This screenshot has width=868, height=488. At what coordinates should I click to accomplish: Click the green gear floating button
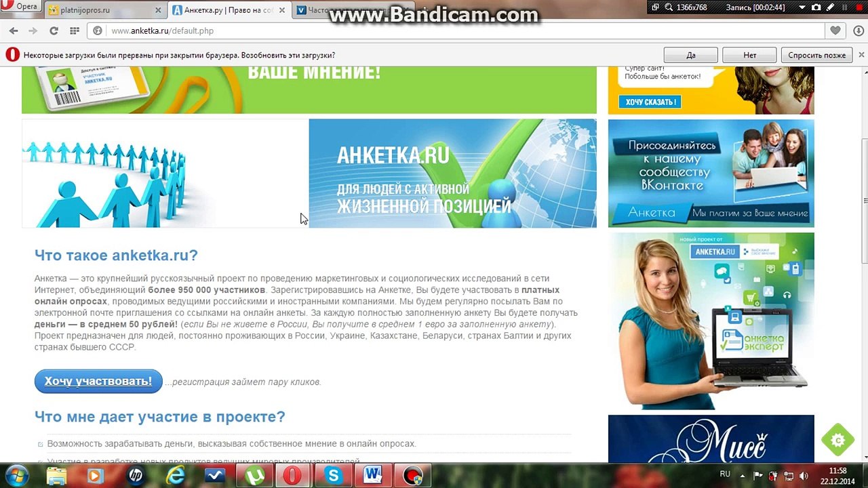pyautogui.click(x=837, y=441)
